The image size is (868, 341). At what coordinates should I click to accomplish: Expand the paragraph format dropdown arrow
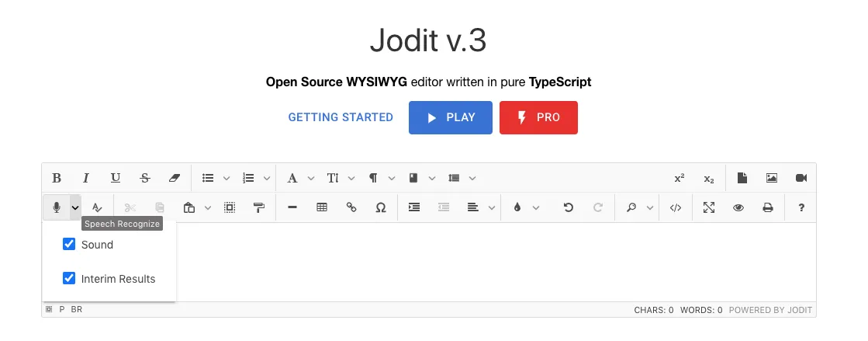click(x=392, y=178)
